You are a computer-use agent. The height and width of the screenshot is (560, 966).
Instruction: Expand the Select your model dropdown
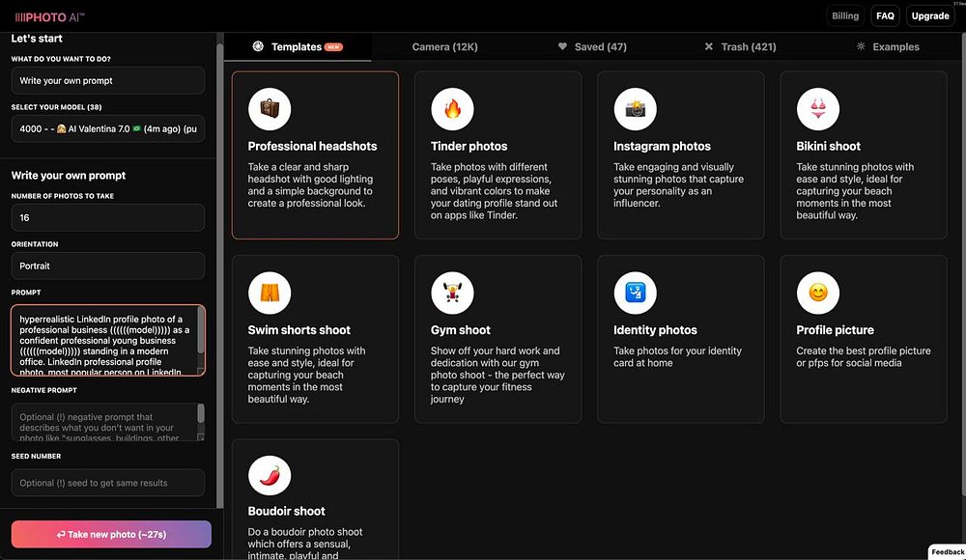click(x=107, y=128)
